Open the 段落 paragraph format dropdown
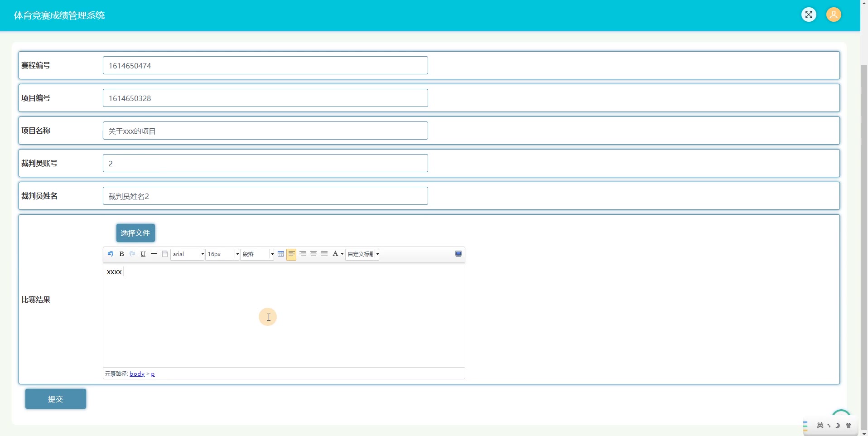The height and width of the screenshot is (436, 868). tap(257, 254)
